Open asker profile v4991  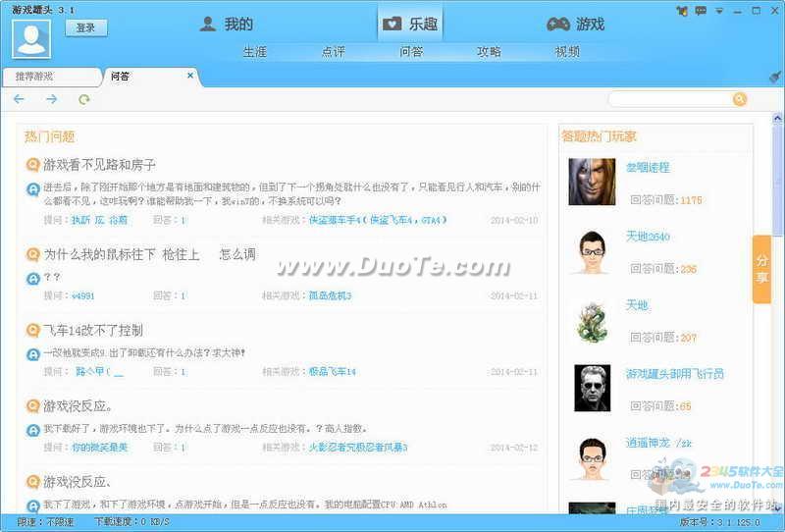[82, 295]
